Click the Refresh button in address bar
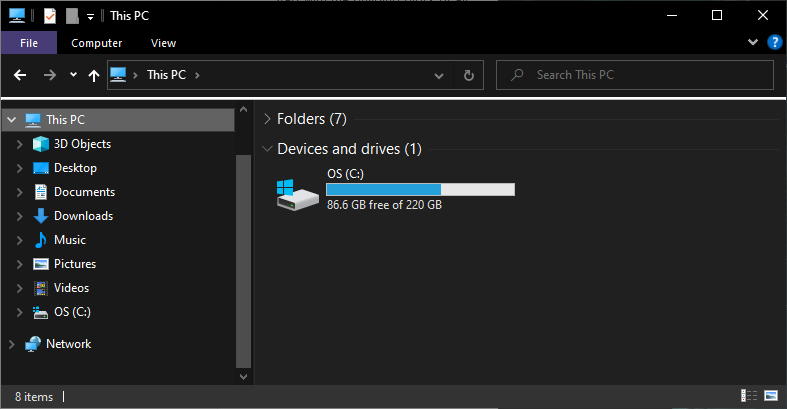The width and height of the screenshot is (787, 409). pyautogui.click(x=468, y=75)
